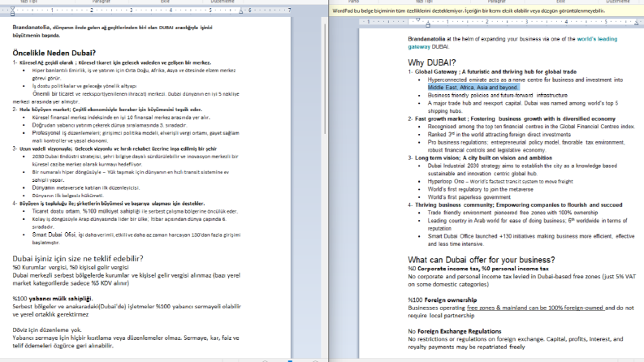Viewport: 644px width, 362px height.
Task: Click the bullet 'Ranked 3rd in the world attracting foreign direct investments'
Action: click(x=499, y=135)
